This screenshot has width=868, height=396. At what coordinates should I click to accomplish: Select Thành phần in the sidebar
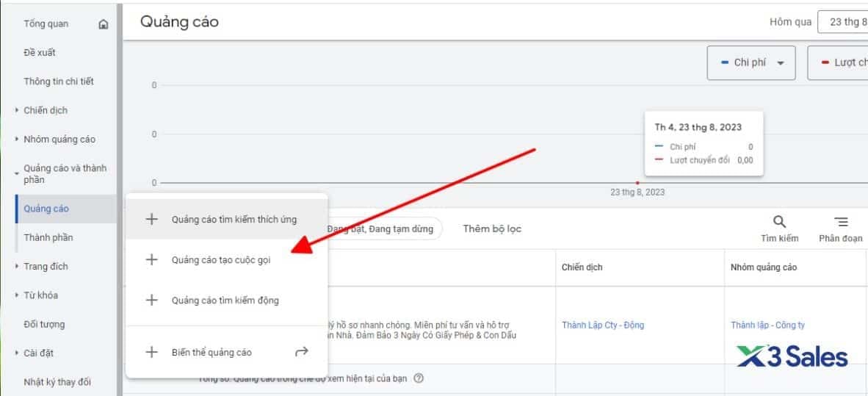[x=48, y=237]
